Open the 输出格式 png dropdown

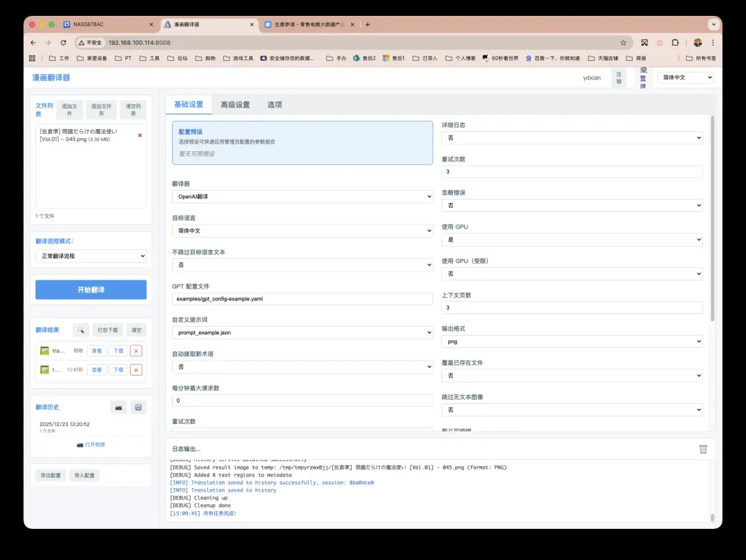click(x=572, y=342)
